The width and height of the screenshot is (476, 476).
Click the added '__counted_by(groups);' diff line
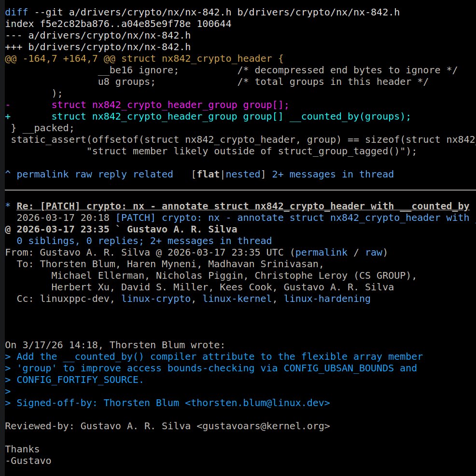tap(208, 117)
